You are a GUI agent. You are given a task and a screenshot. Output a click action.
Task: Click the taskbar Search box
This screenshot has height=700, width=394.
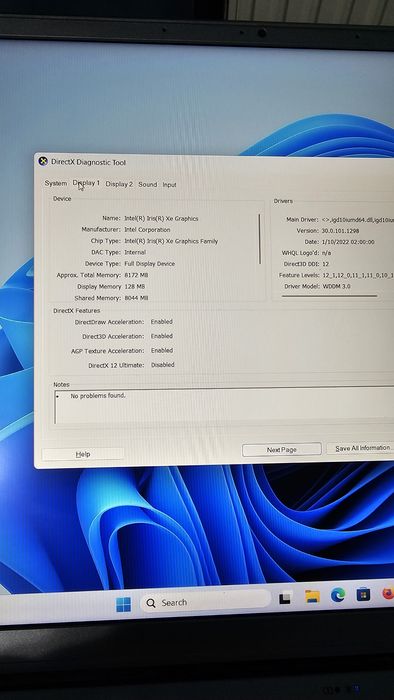pyautogui.click(x=206, y=602)
